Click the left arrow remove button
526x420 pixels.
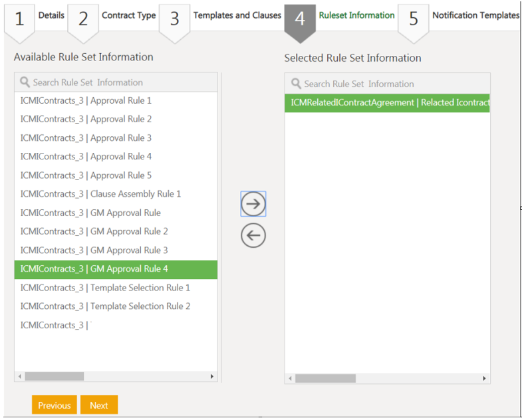point(253,235)
